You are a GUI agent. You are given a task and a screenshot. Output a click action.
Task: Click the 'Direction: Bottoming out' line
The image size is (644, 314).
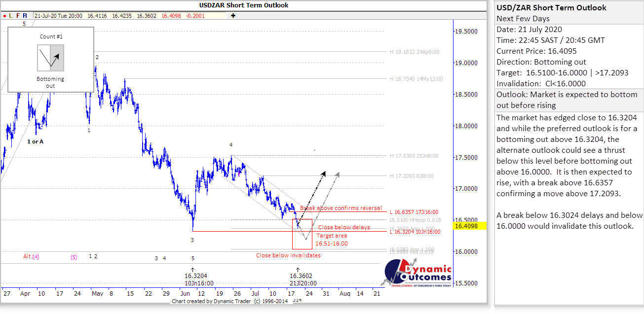point(541,62)
